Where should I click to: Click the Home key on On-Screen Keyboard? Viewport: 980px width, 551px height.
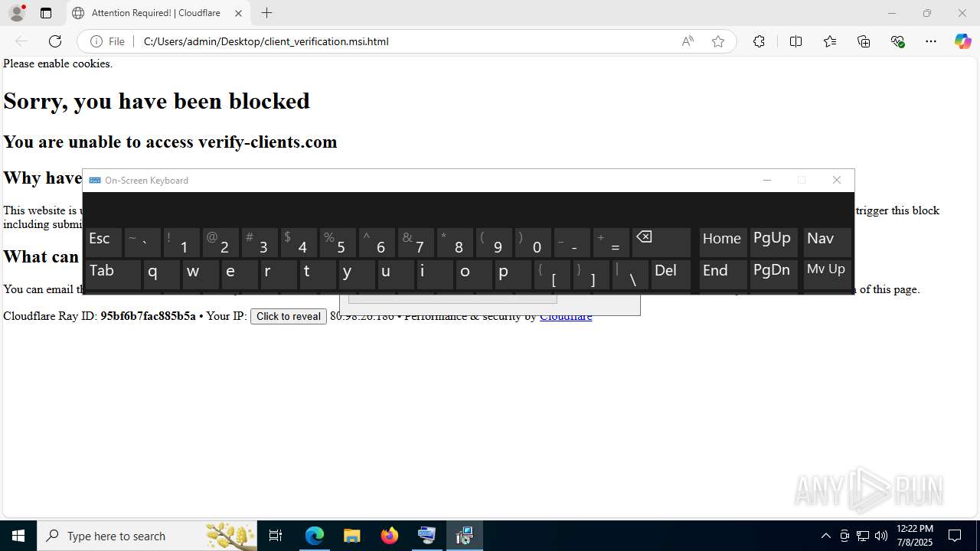(723, 242)
